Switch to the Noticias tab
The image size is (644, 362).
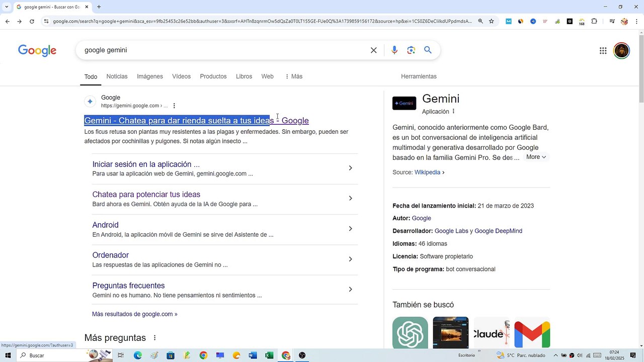pos(117,76)
